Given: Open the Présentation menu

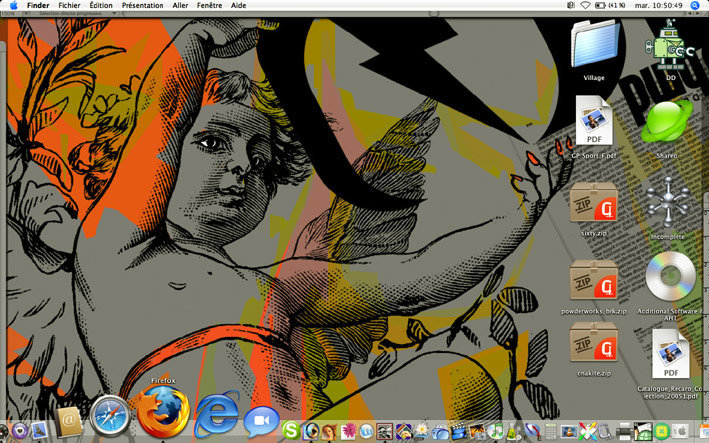Looking at the screenshot, I should [142, 6].
